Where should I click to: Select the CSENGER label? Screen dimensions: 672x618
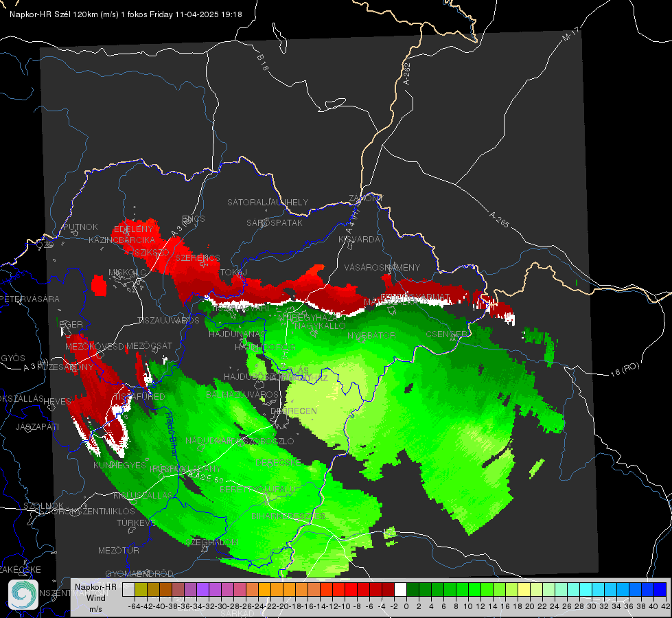(x=446, y=334)
